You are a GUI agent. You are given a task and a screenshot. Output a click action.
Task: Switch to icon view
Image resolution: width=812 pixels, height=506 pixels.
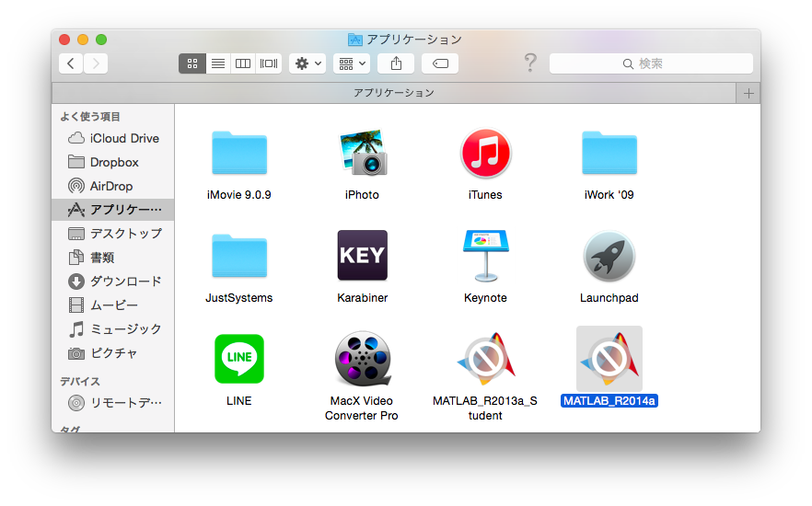coord(192,63)
